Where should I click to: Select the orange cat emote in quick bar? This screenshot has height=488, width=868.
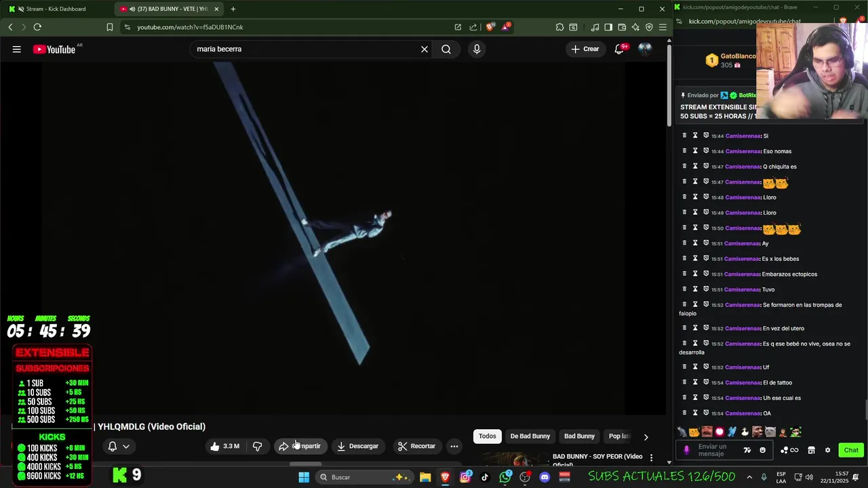tap(694, 432)
